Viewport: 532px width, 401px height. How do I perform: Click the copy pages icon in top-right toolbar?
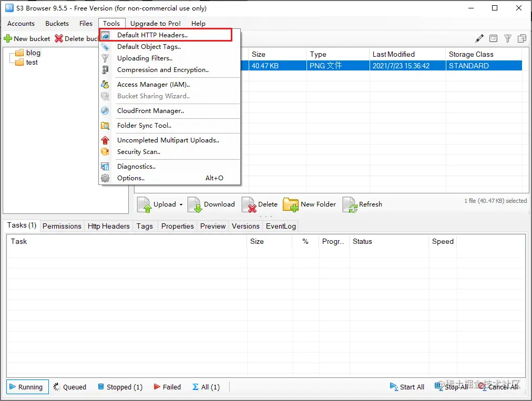pos(522,38)
